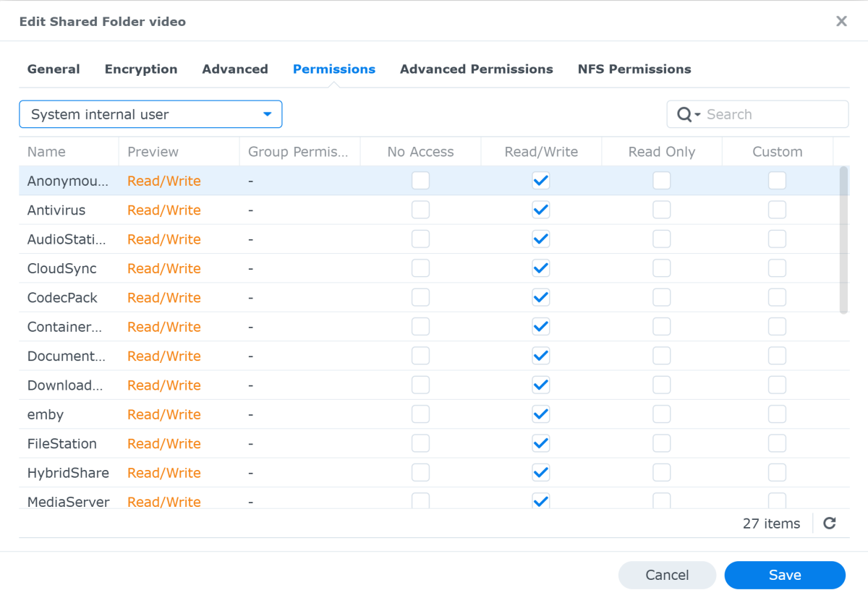Switch to the Encryption tab
This screenshot has height=590, width=868.
coord(141,69)
